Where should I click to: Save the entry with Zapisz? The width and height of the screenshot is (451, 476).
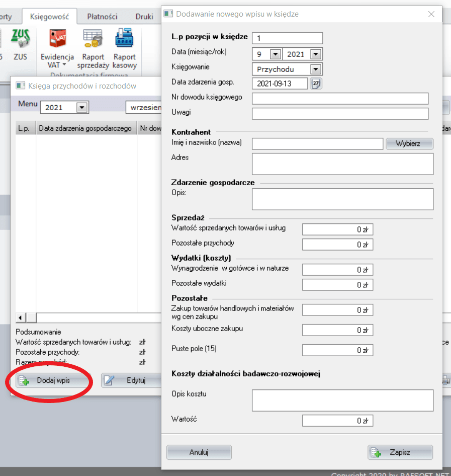coord(400,452)
